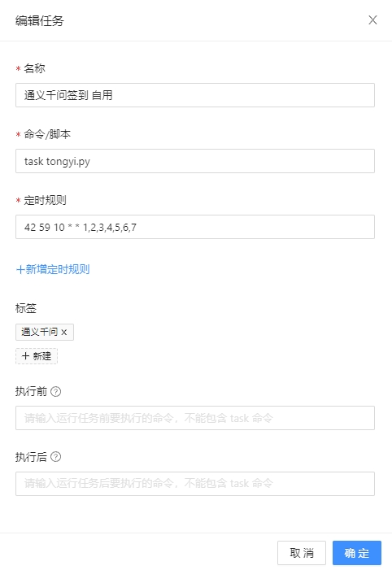Add another schedule via 新增定时规则 link
Image resolution: width=392 pixels, height=570 pixels.
point(53,269)
